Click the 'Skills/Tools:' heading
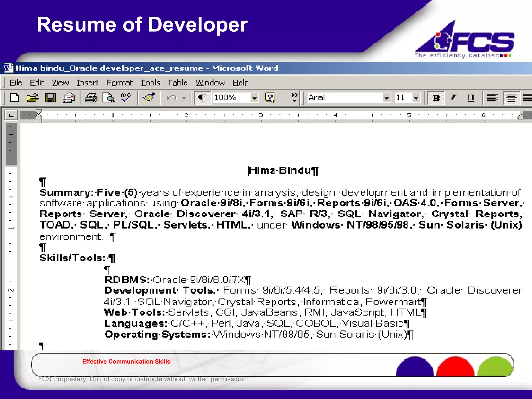 click(73, 258)
